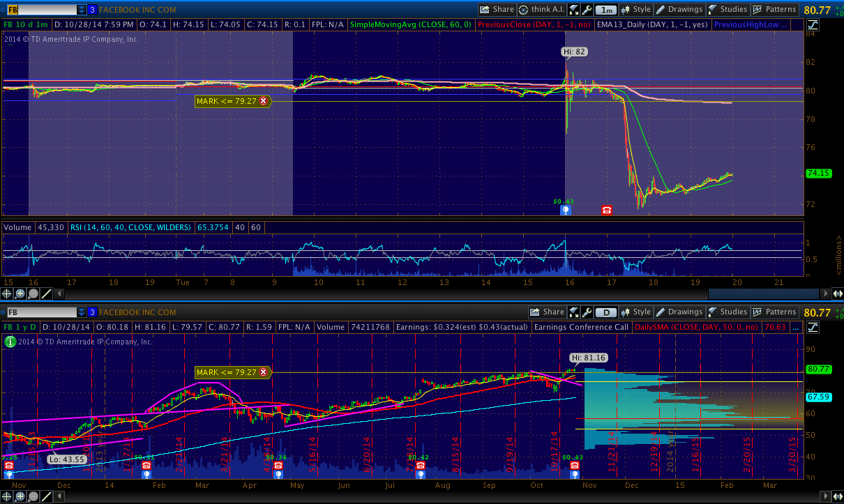Remove the MARK <= 79.27 alert on upper chart
Viewport: 844px width, 504px height.
tap(263, 101)
